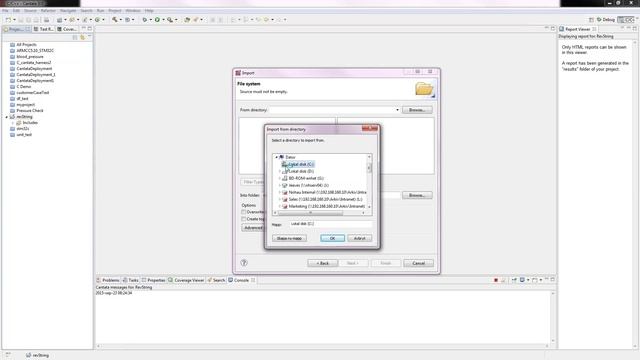
Task: Expand the Lokal disk (D:) node
Action: tap(280, 171)
